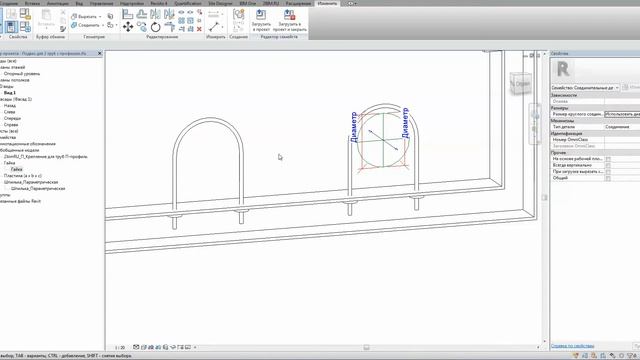Select Назад elevation view in browser
Image resolution: width=640 pixels, height=360 pixels.
coord(10,106)
